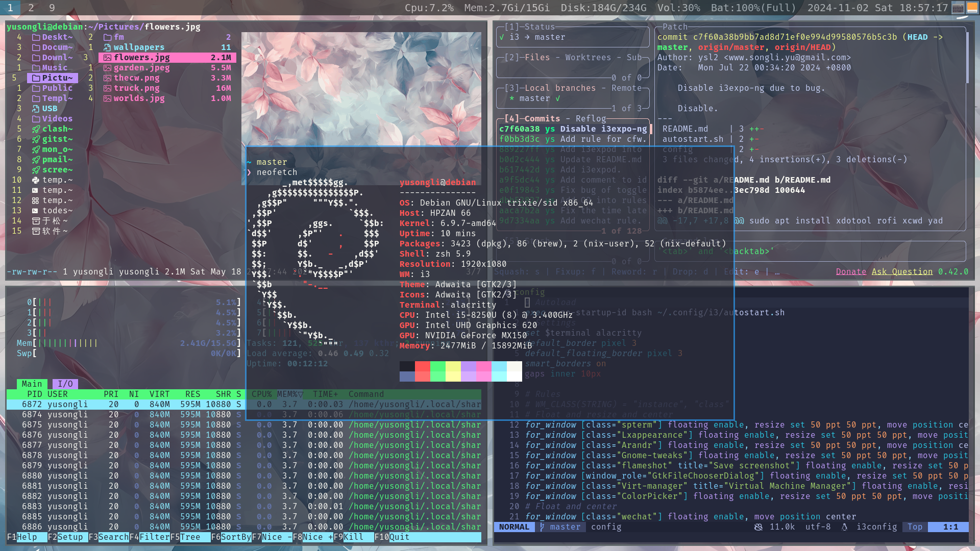The image size is (980, 551).
Task: Click the rocket icon beside clash~
Action: click(36, 129)
